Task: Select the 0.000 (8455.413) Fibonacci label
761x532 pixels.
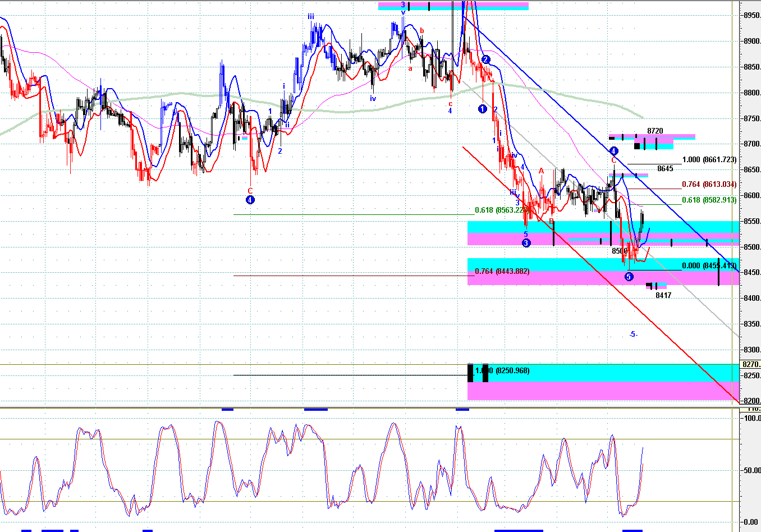Action: 709,266
